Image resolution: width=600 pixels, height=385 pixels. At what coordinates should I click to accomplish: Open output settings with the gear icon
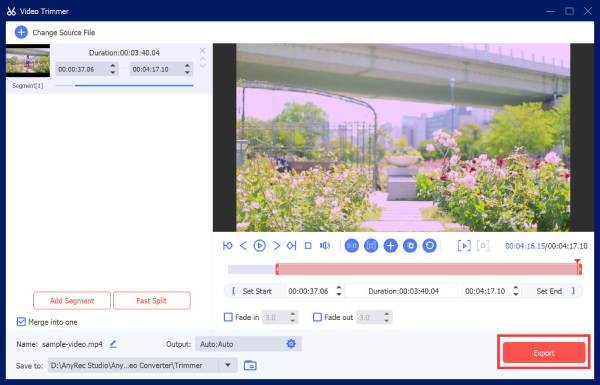(291, 344)
